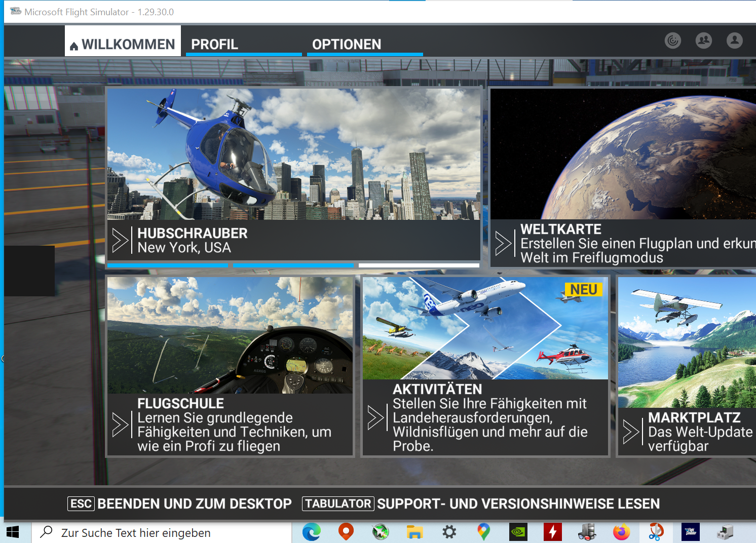Open the user account icon

coord(735,41)
